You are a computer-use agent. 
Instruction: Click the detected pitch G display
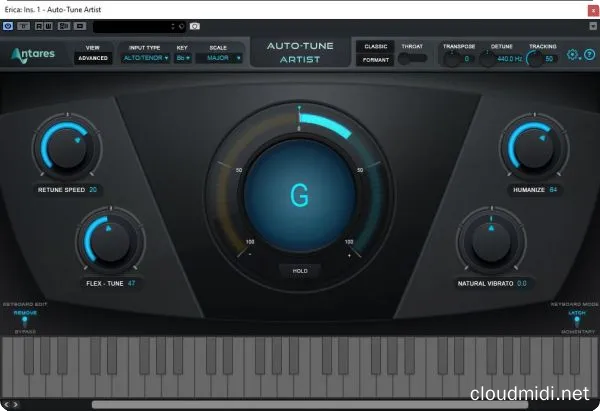(x=300, y=196)
